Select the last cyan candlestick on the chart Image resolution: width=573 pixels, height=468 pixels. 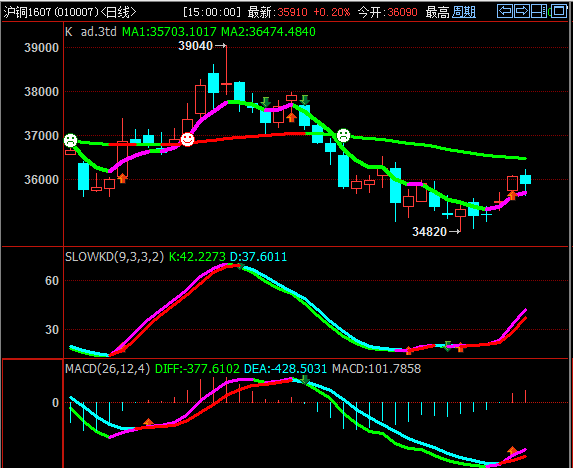(525, 182)
